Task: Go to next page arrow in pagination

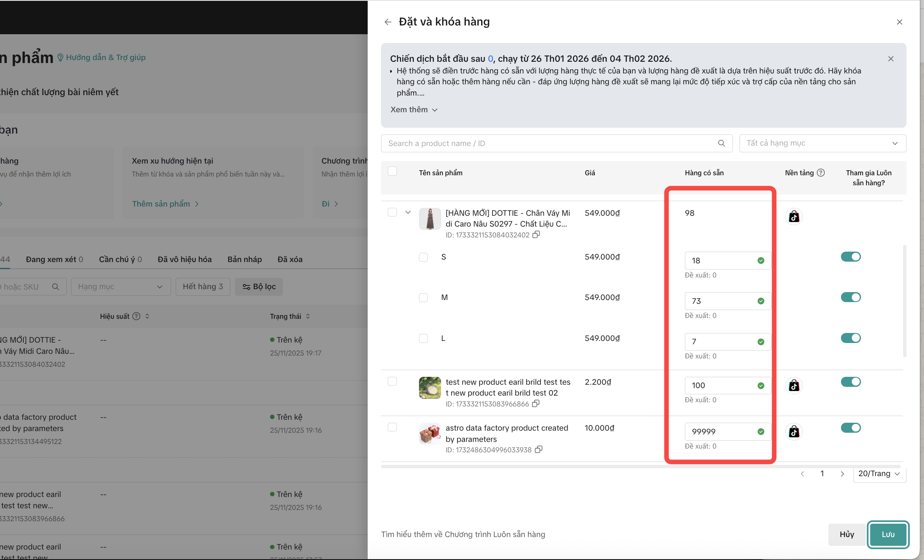Action: (x=842, y=474)
